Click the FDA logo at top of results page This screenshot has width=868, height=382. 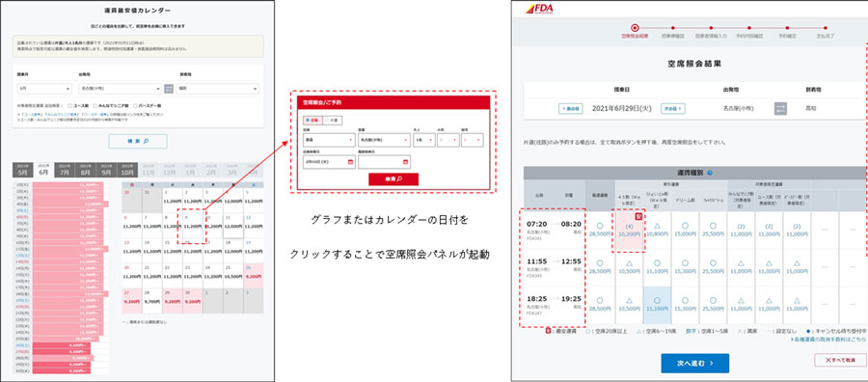[x=538, y=9]
